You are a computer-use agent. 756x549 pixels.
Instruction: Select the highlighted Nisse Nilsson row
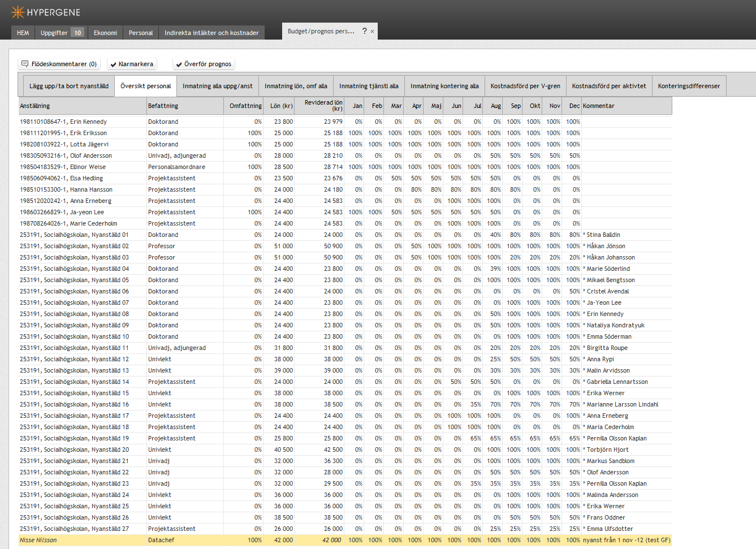pos(345,540)
